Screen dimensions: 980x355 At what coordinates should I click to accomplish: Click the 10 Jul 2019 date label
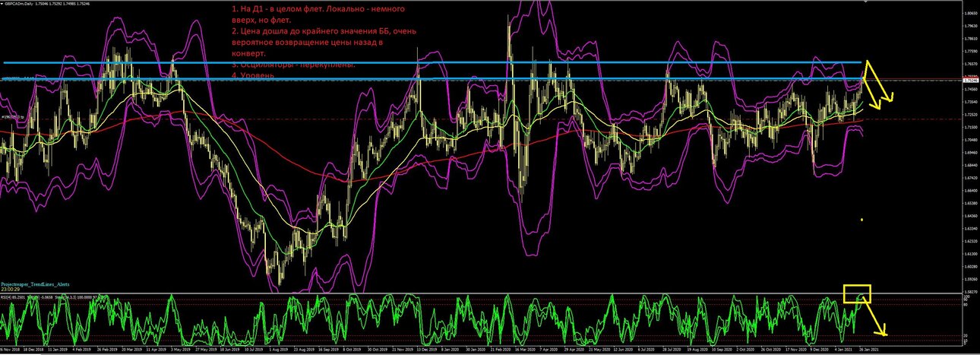pyautogui.click(x=254, y=350)
